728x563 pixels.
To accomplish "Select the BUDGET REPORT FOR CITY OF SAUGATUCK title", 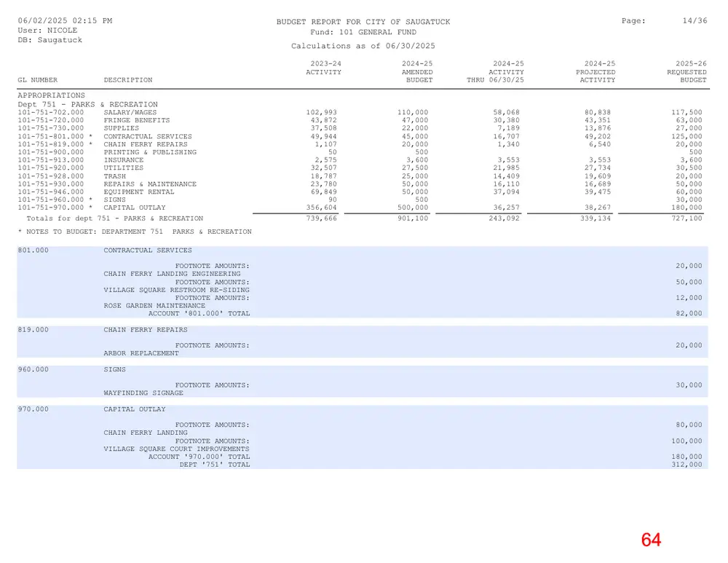I will coord(363,22).
